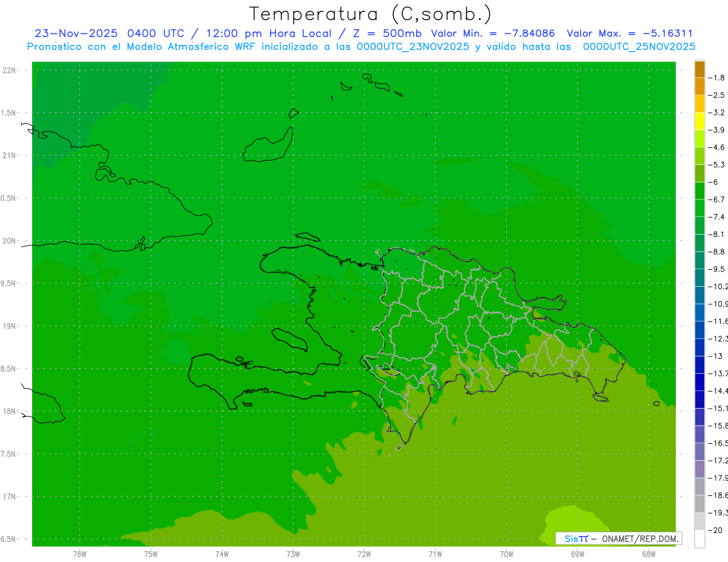728x562 pixels.
Task: Click the '70W' longitude axis label
Action: 507,554
